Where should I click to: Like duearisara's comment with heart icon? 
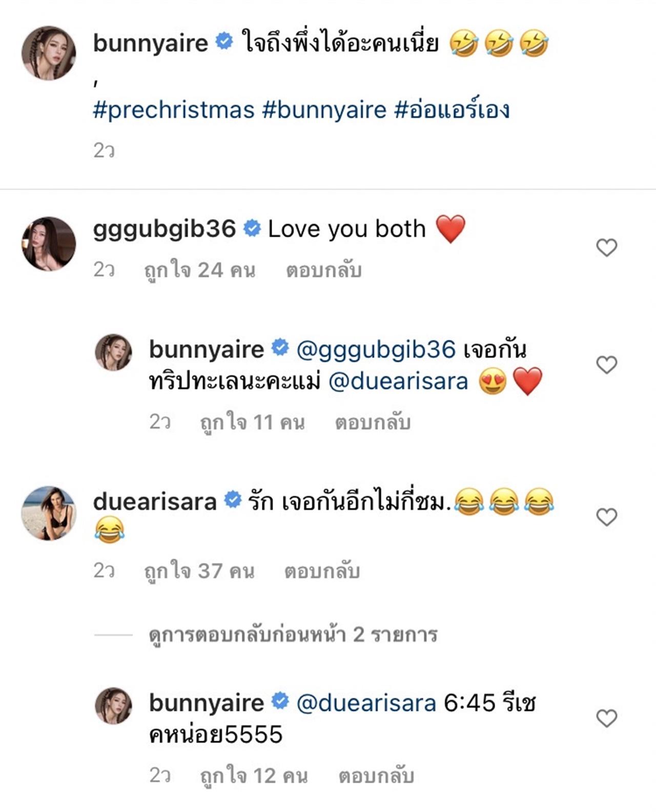pos(606,517)
